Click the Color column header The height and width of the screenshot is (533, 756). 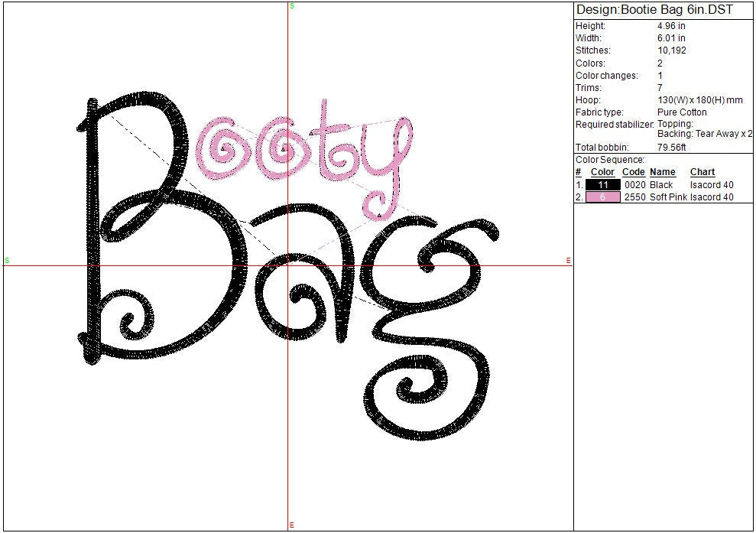point(602,173)
